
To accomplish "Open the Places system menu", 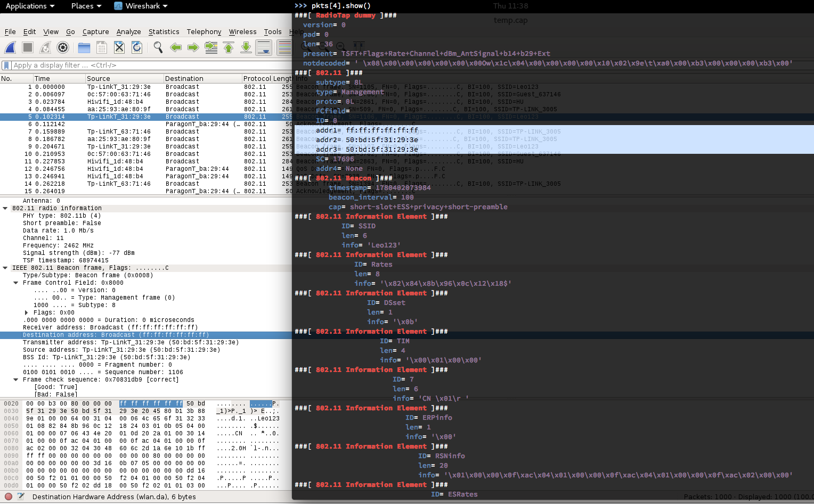I will 86,6.
